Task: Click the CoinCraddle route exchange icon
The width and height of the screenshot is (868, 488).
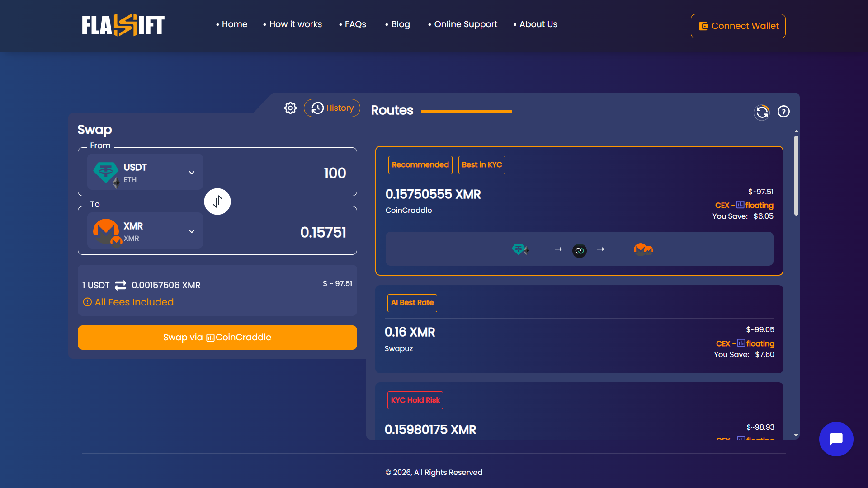Action: pyautogui.click(x=579, y=250)
